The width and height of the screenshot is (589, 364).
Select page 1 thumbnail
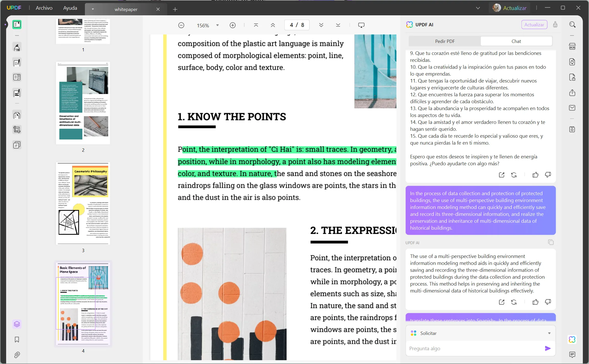(83, 31)
